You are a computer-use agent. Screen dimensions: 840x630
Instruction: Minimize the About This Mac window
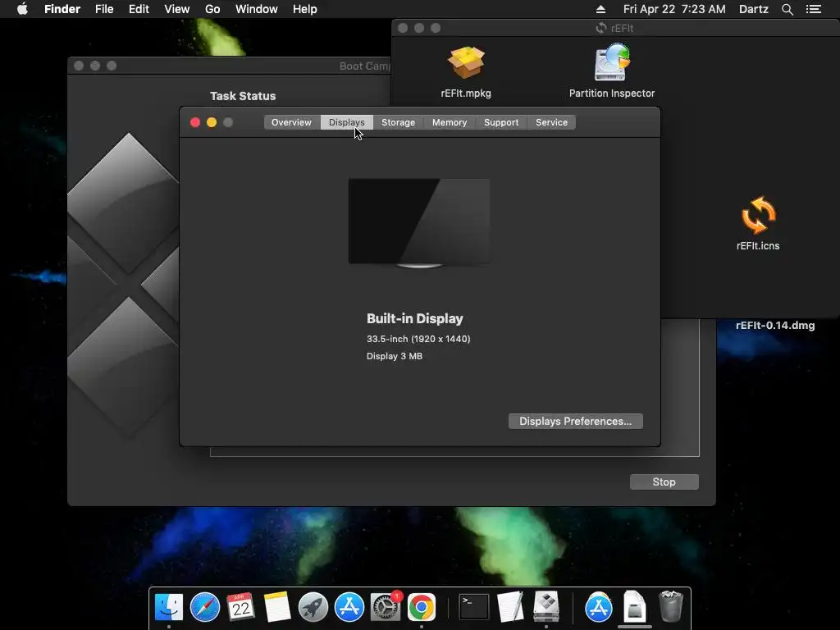[212, 122]
